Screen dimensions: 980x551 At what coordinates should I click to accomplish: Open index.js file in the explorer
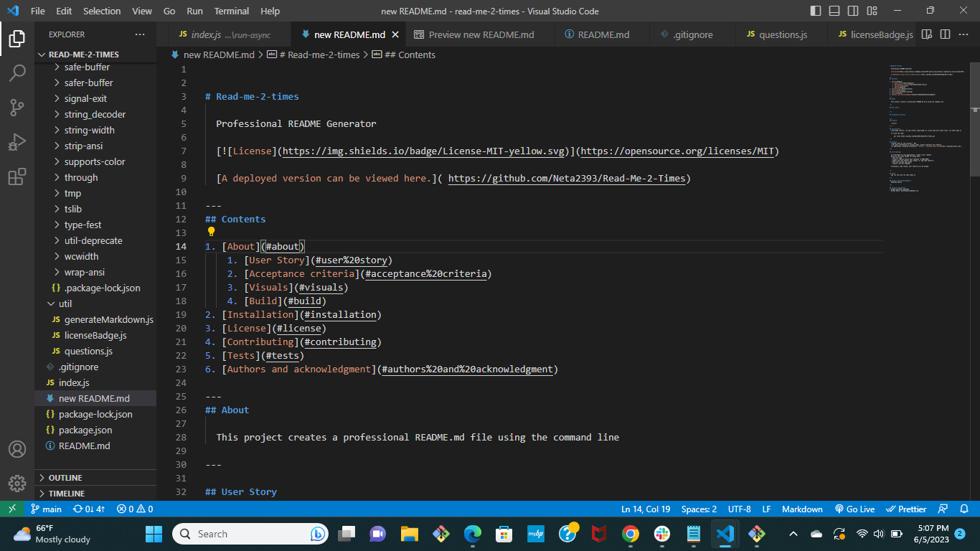(95, 382)
